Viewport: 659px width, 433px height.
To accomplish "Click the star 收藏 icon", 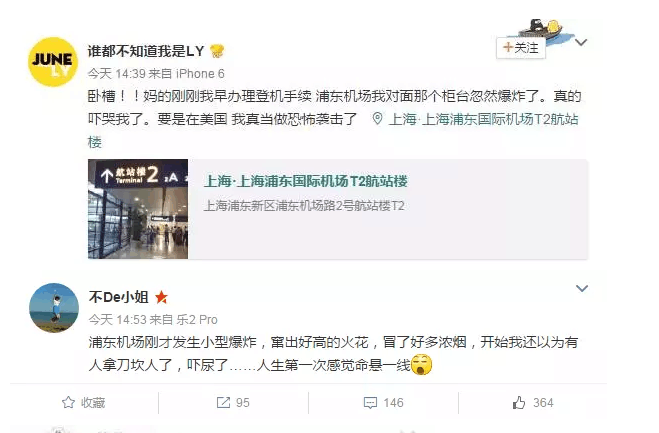I will (x=68, y=403).
